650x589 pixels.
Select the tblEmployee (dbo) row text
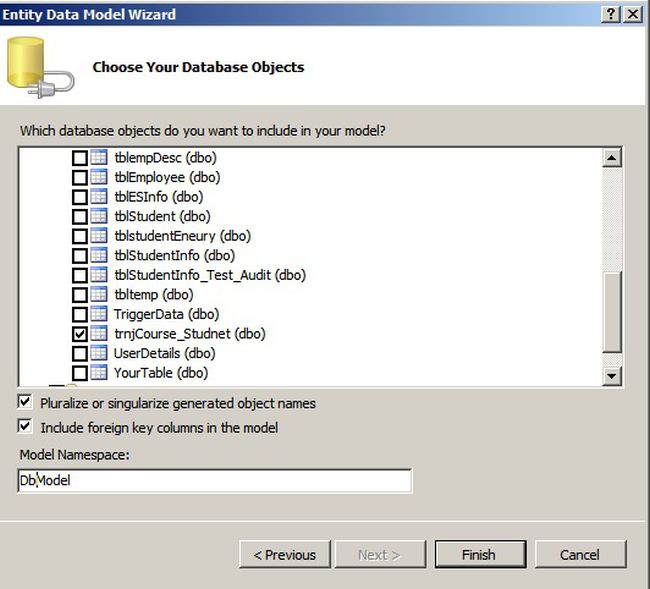pos(167,177)
